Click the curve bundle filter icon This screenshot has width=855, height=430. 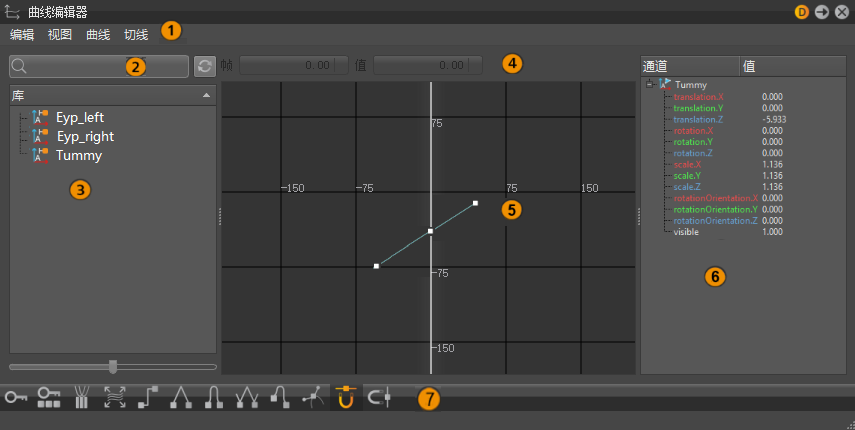click(x=81, y=397)
